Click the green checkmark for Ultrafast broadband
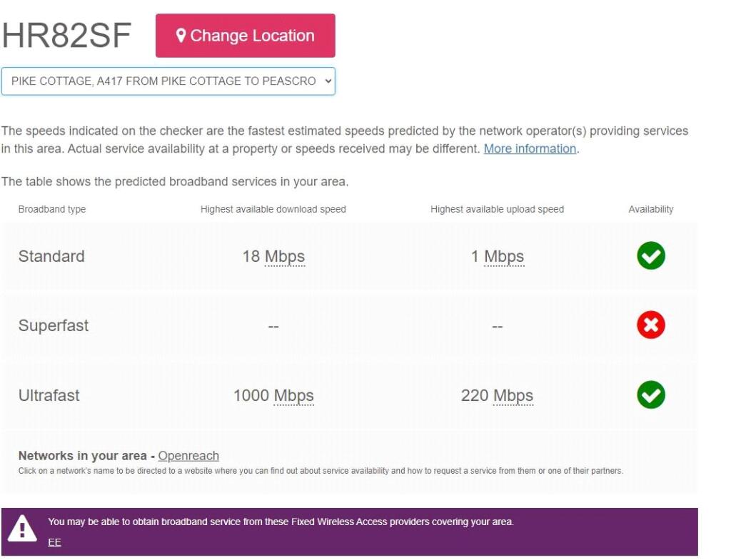Viewport: 731px width, 560px height. tap(650, 394)
